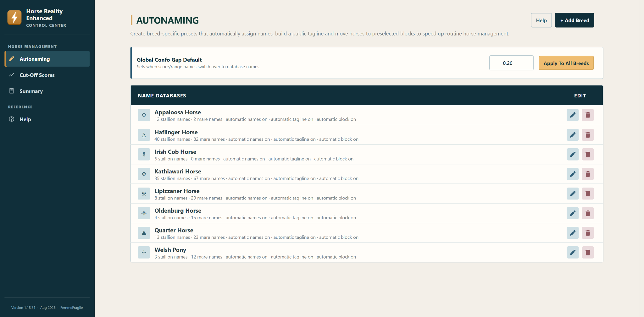Edit the Quarter Horse names

coord(573,233)
